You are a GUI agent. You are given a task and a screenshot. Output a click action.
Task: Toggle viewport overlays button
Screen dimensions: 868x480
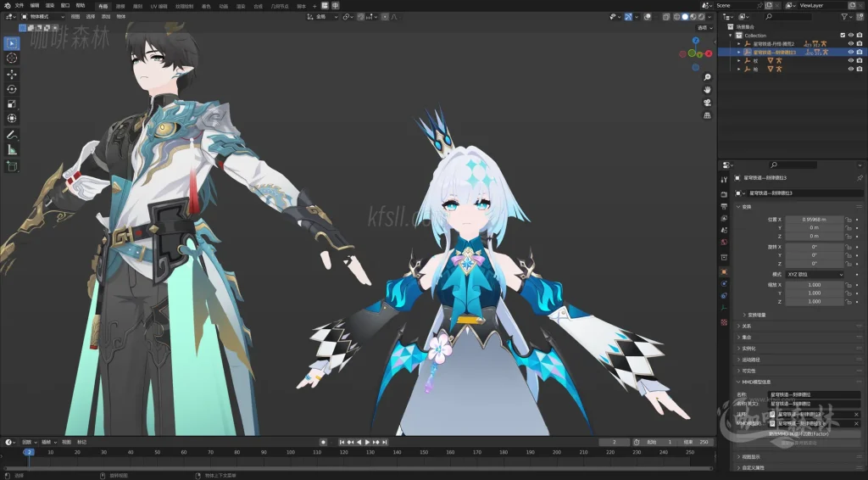(647, 17)
